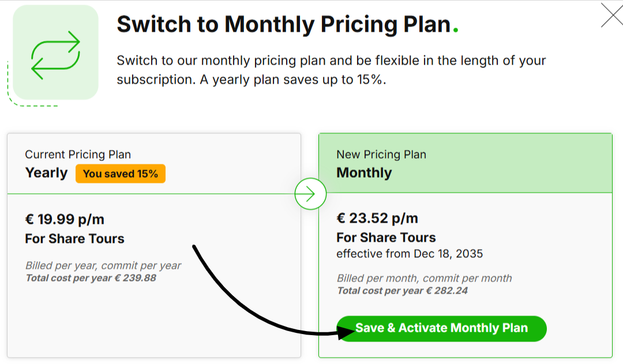Select the € 239.88 yearly total line
The image size is (623, 364).
(91, 278)
